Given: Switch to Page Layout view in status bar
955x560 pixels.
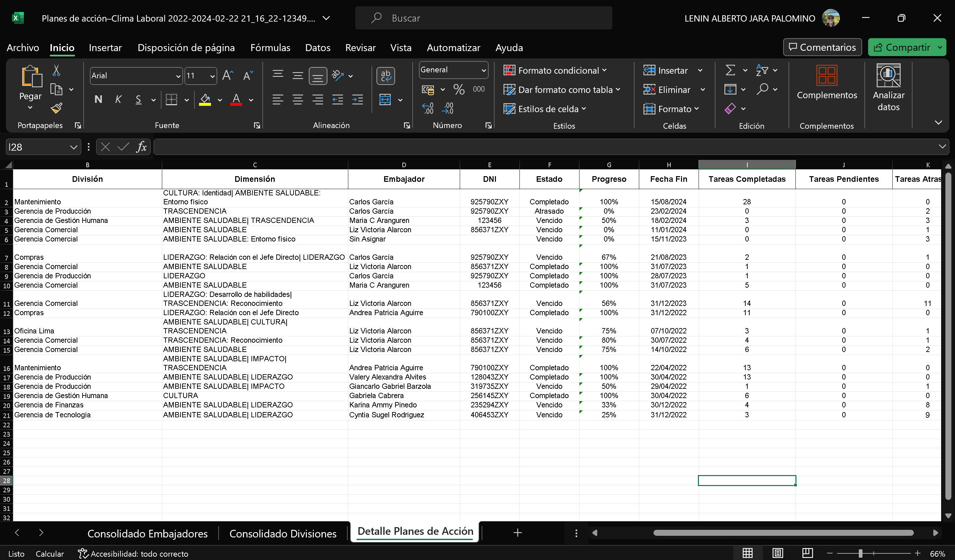Looking at the screenshot, I should [778, 554].
